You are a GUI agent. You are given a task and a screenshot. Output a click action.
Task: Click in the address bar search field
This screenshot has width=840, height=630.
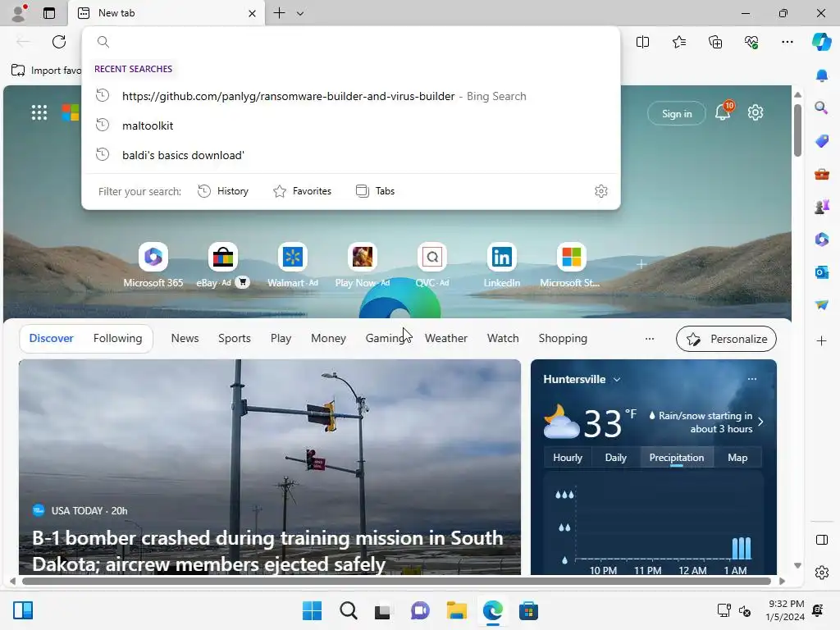tap(351, 42)
